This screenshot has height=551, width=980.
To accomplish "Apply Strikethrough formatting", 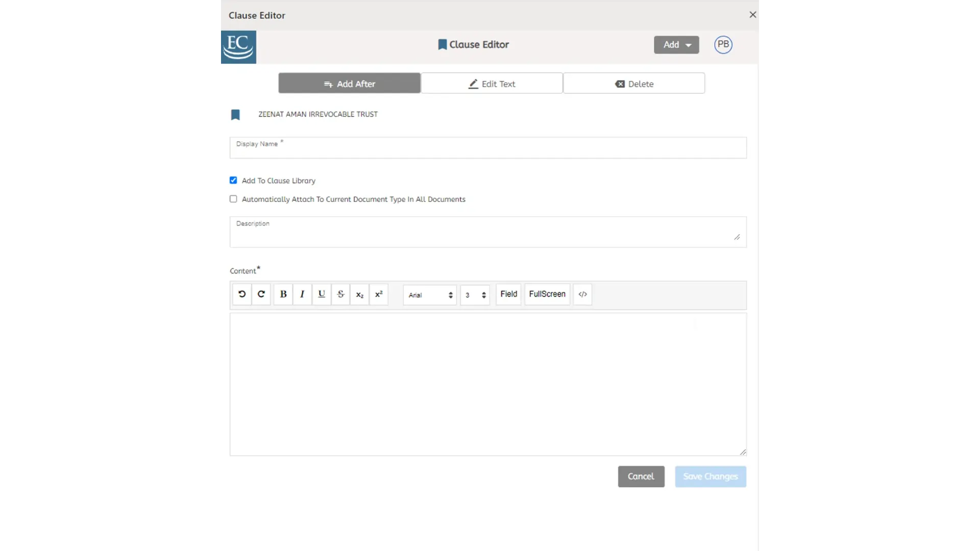I will pos(340,294).
